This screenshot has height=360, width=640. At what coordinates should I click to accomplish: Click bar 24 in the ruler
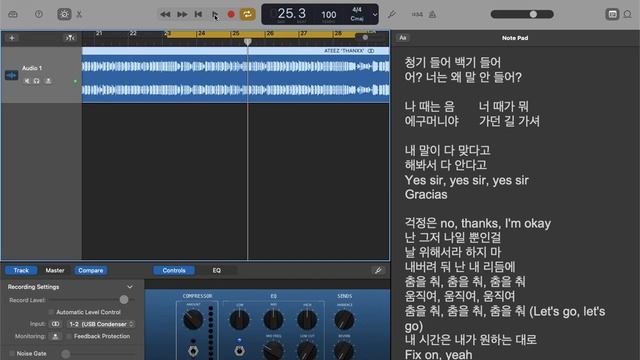click(x=202, y=33)
